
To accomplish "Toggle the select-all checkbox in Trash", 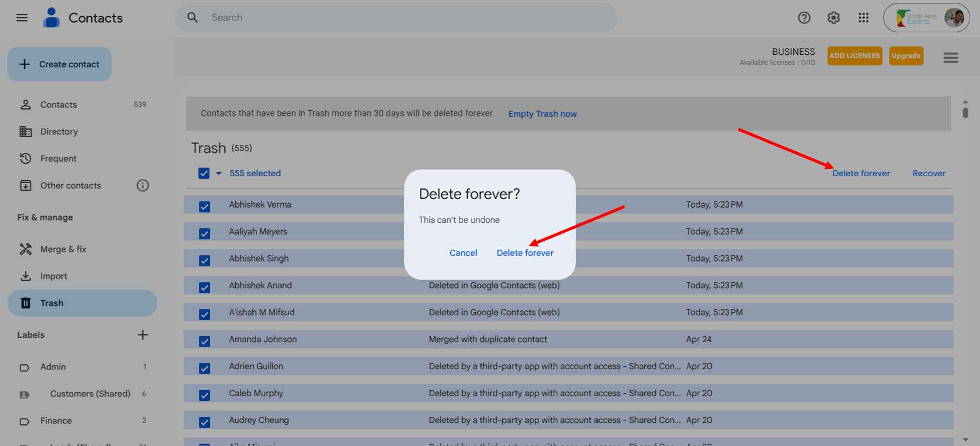I will 204,173.
